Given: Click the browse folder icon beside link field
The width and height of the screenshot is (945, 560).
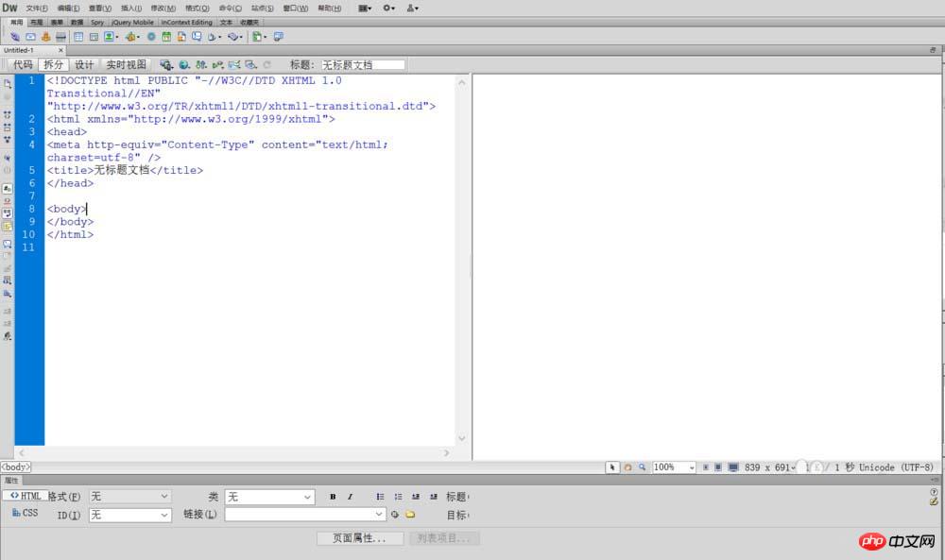Looking at the screenshot, I should point(410,515).
